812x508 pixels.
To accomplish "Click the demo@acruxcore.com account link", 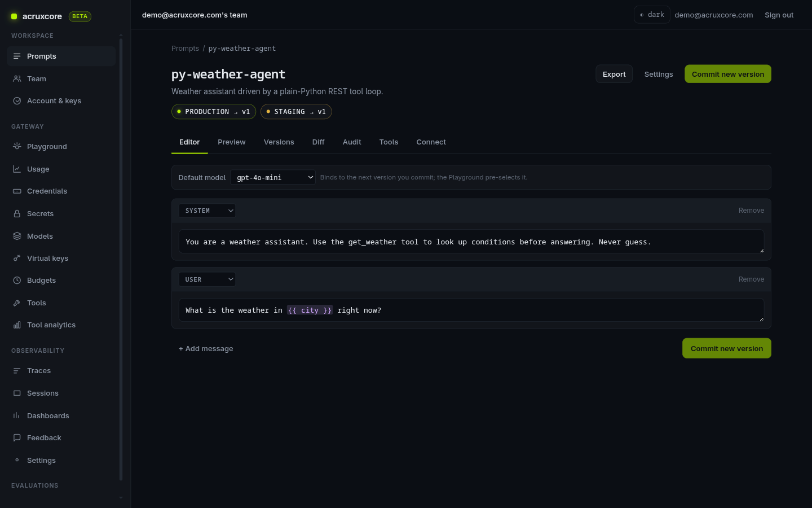I will [x=714, y=15].
